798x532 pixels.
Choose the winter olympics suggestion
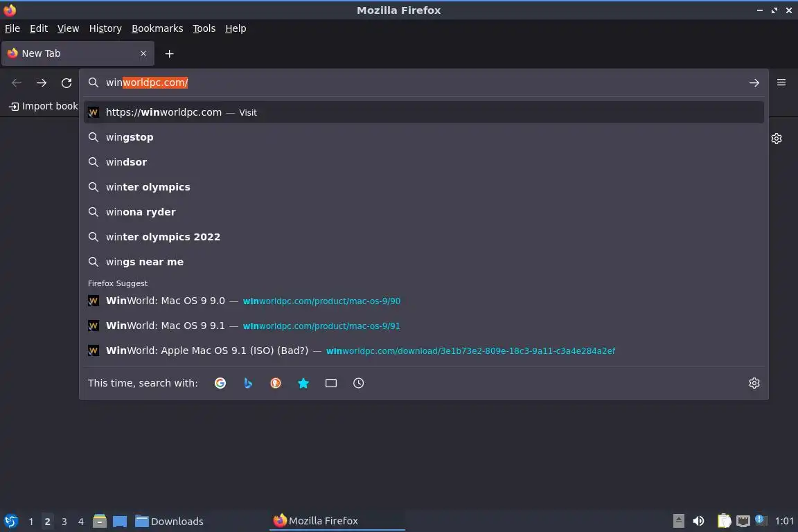[424, 187]
